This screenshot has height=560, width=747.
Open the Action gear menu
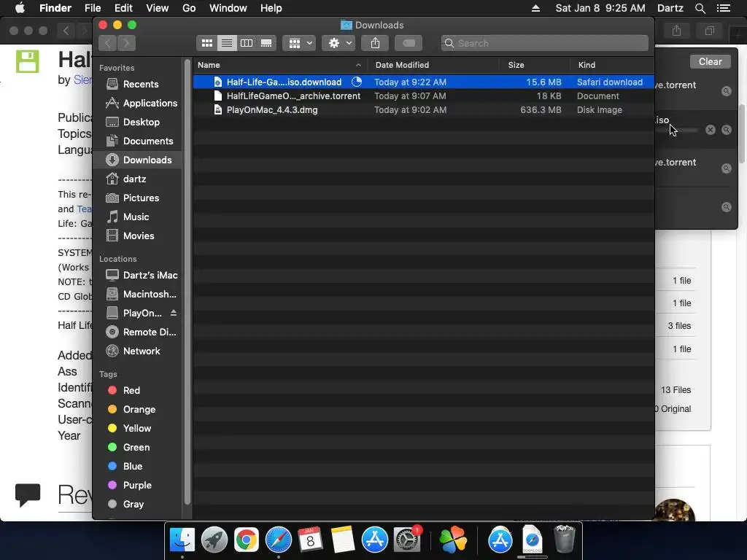point(338,43)
